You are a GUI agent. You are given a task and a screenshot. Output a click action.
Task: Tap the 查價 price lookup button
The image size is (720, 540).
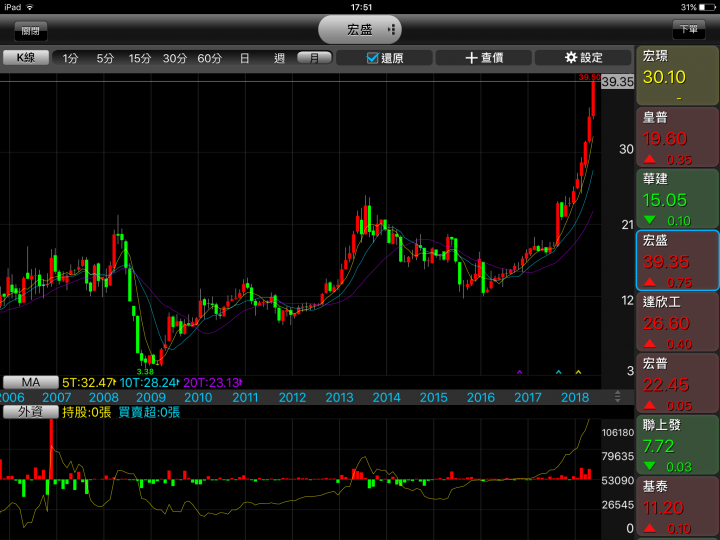[484, 58]
